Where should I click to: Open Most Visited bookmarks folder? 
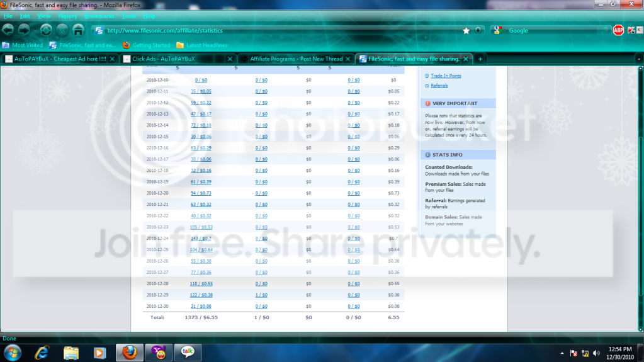click(x=23, y=45)
